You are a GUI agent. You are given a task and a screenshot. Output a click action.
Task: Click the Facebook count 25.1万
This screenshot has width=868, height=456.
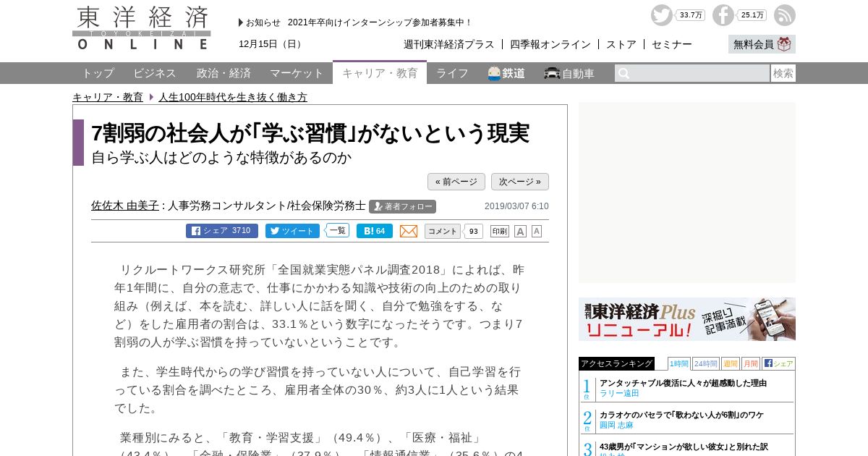click(x=752, y=15)
